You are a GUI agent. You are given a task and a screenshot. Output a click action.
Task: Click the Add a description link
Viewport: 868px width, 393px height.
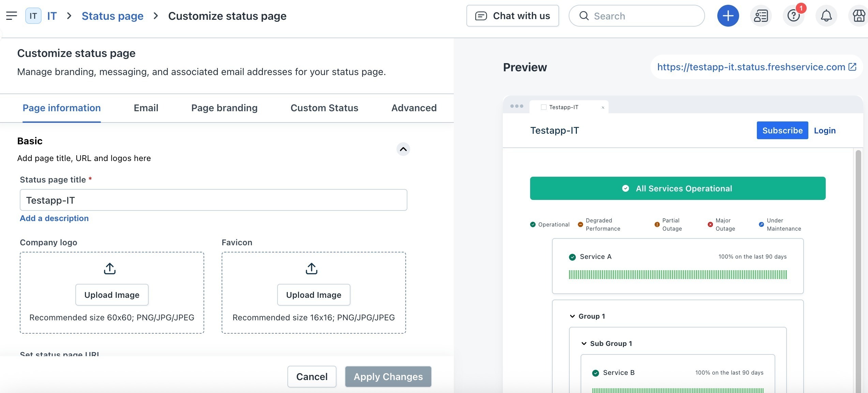tap(54, 218)
